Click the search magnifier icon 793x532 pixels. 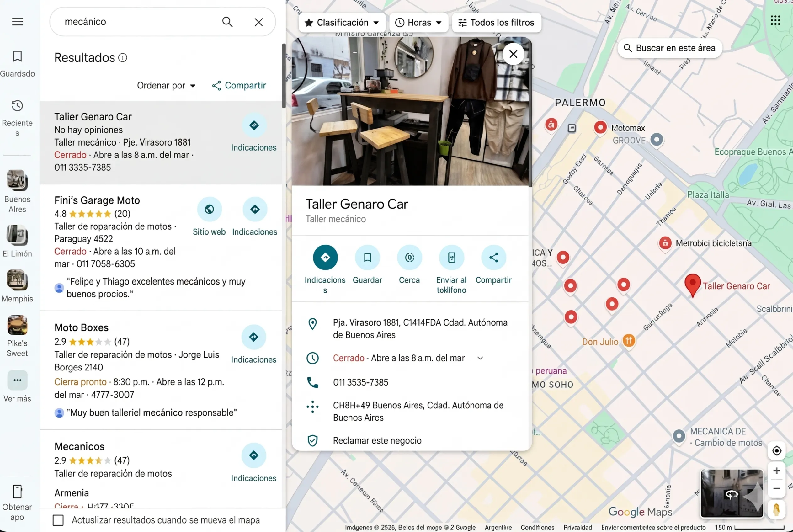[x=228, y=22]
